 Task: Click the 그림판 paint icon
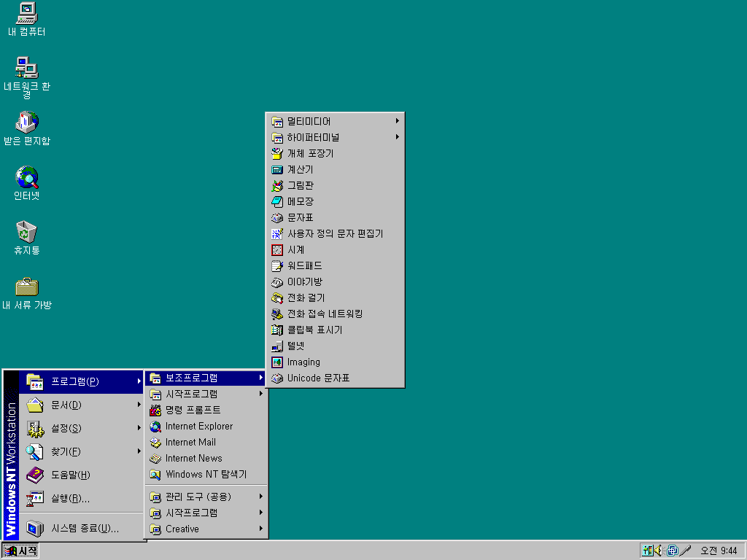tap(276, 186)
